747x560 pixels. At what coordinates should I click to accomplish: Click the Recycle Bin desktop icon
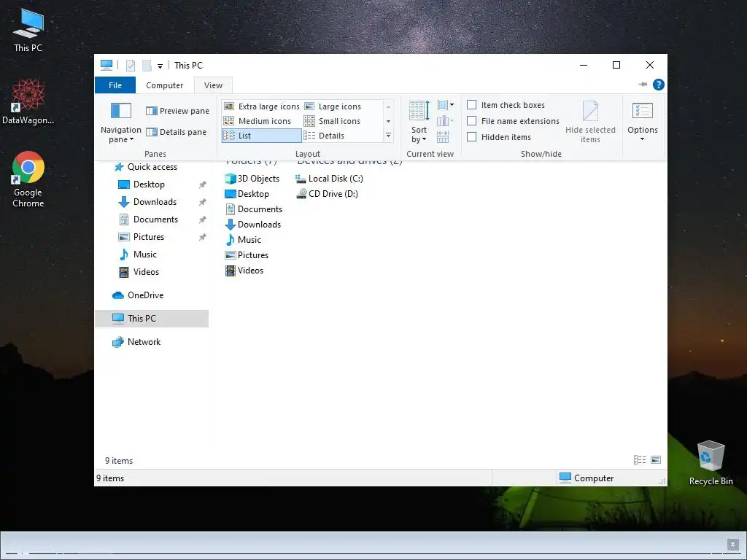(711, 463)
